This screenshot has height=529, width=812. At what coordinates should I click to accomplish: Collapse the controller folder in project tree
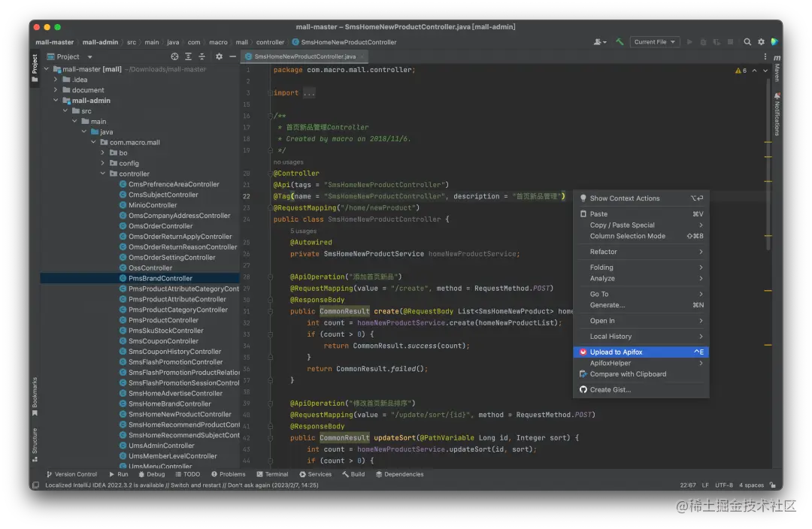pos(103,174)
